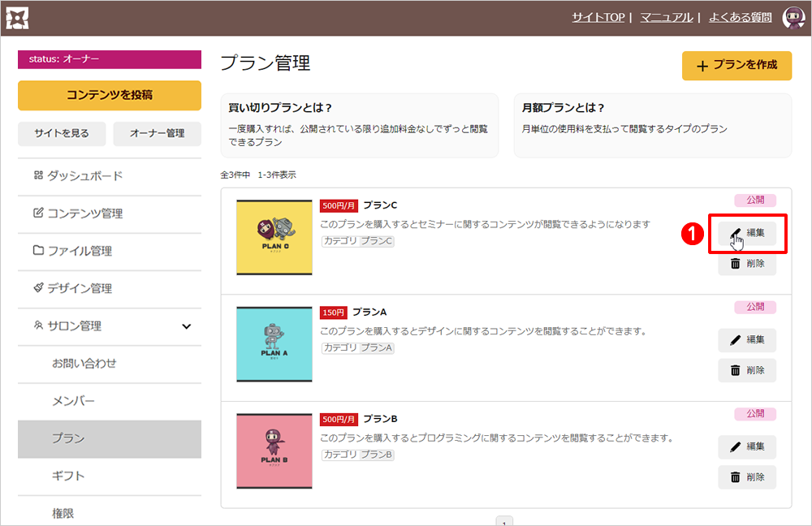Click the pencil edit icon for プランC
The width and height of the screenshot is (812, 526).
pos(736,233)
